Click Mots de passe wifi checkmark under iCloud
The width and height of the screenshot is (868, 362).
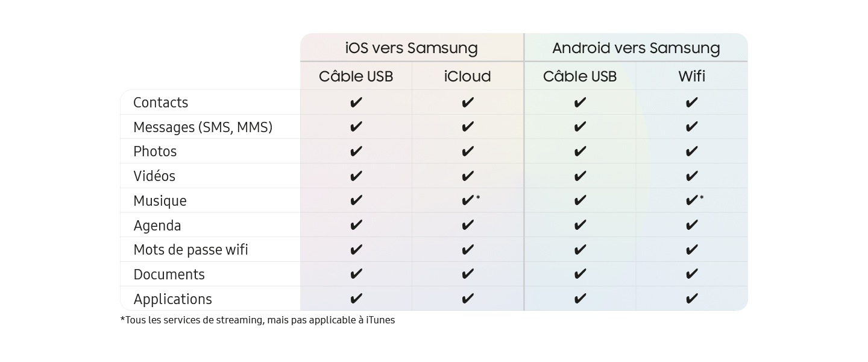click(468, 250)
